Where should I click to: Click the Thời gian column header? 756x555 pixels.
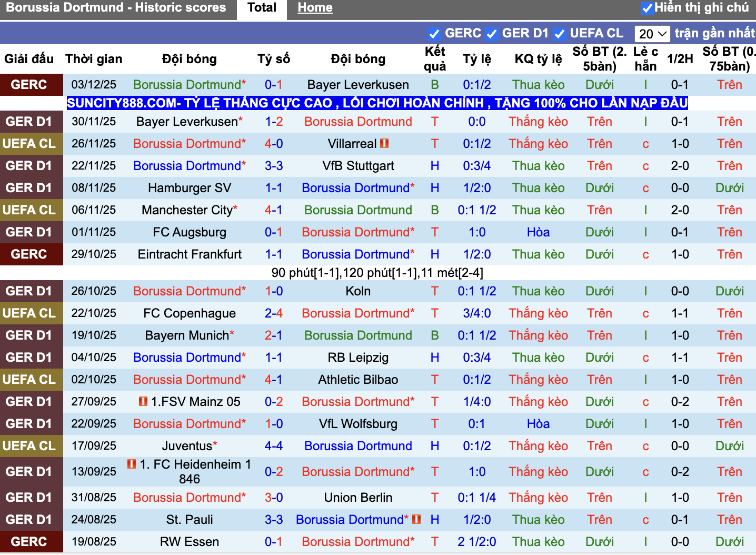[x=94, y=59]
